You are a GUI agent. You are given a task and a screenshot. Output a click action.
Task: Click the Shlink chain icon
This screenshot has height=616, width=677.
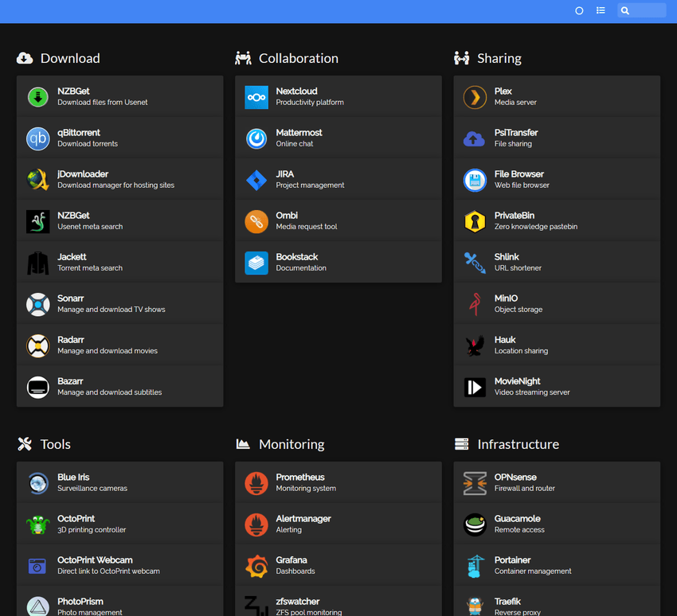(475, 263)
